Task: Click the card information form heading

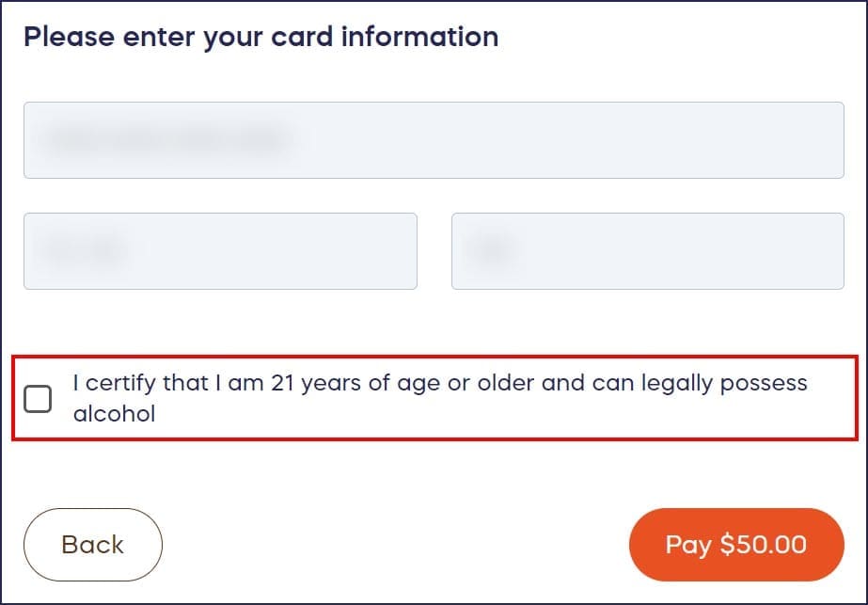Action: coord(261,37)
